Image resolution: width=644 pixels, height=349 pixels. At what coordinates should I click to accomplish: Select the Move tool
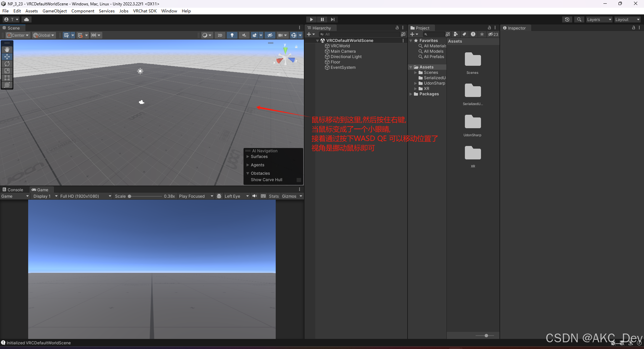pos(7,57)
